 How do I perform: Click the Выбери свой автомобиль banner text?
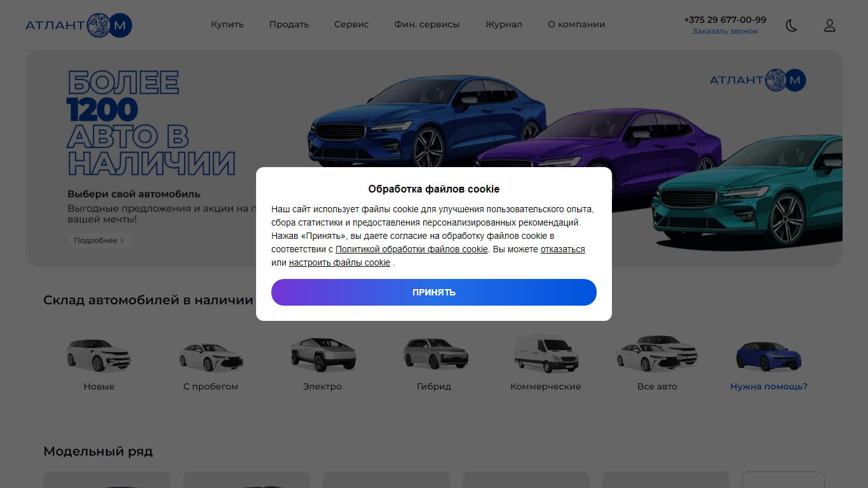pos(134,194)
